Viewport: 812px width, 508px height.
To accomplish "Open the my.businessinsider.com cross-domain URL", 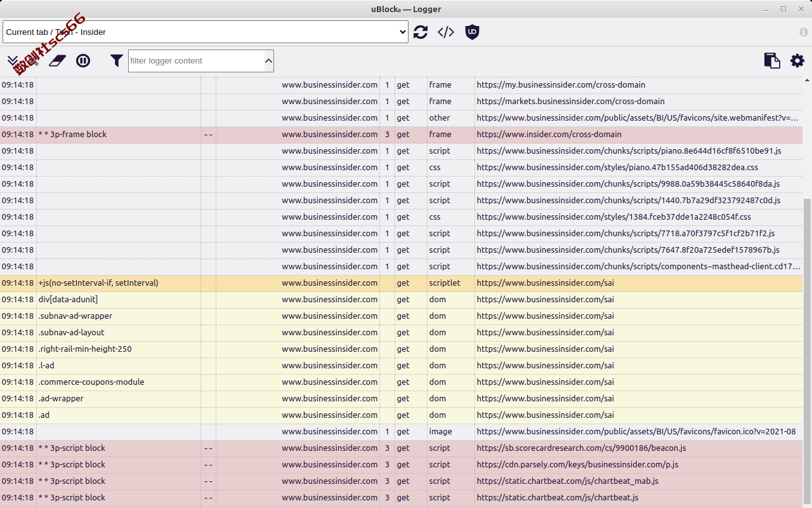I will (x=561, y=85).
